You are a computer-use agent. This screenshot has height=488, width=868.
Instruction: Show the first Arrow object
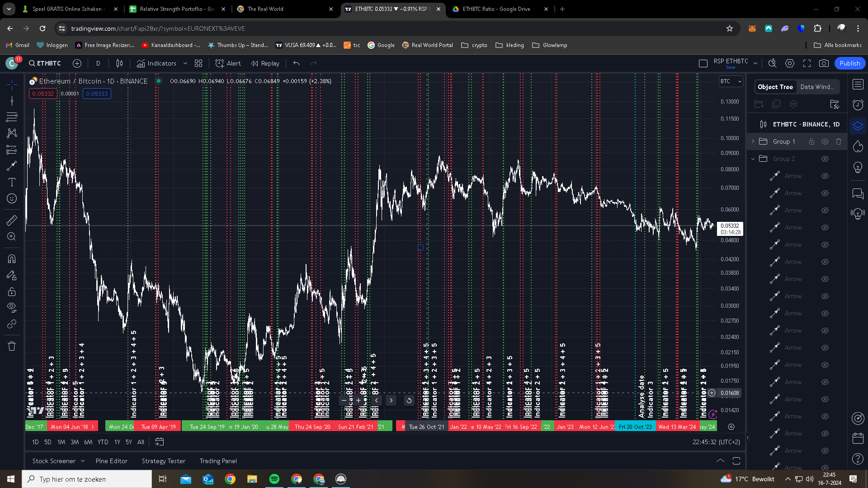pos(825,176)
